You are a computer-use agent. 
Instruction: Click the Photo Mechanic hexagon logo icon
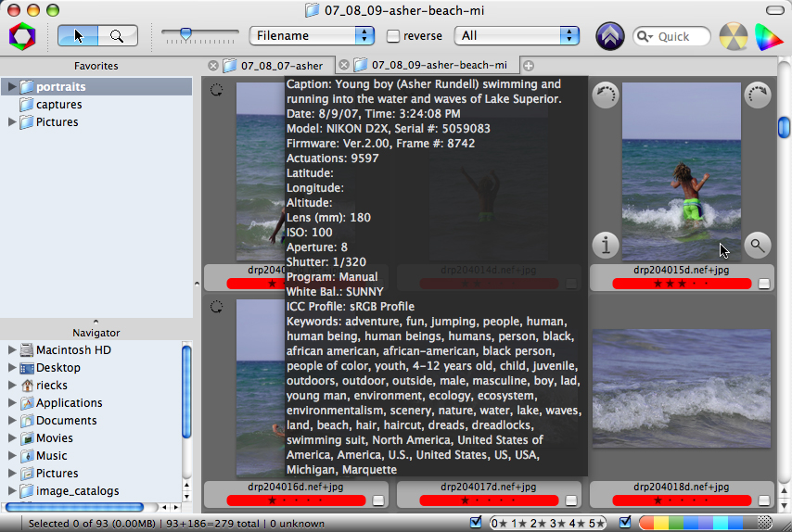(x=22, y=36)
